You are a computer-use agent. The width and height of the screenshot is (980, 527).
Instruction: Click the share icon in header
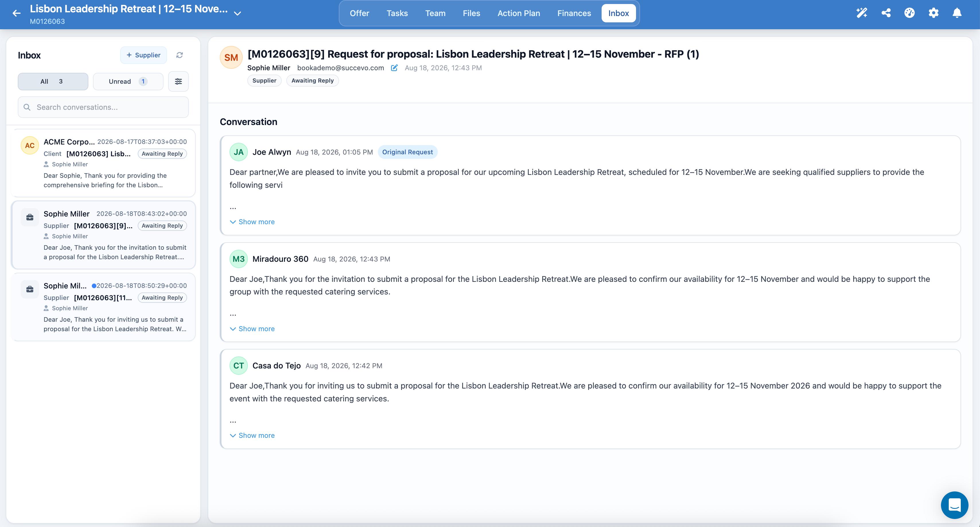tap(886, 13)
